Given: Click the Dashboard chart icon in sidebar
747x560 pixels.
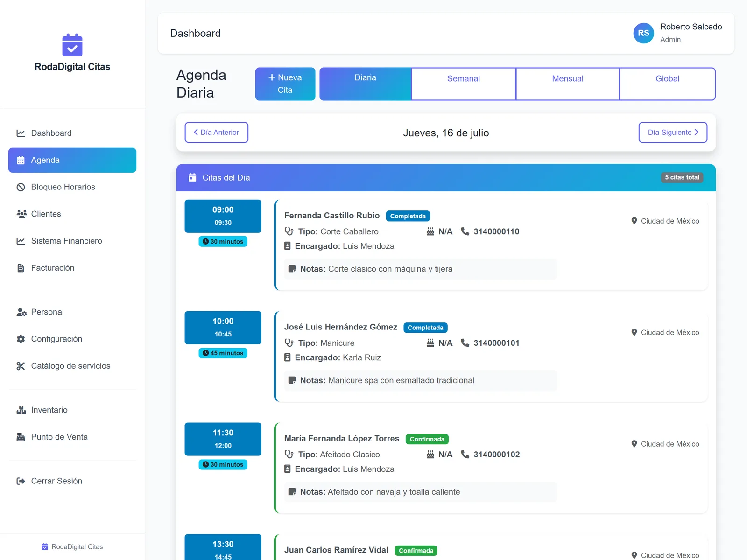Looking at the screenshot, I should tap(21, 133).
